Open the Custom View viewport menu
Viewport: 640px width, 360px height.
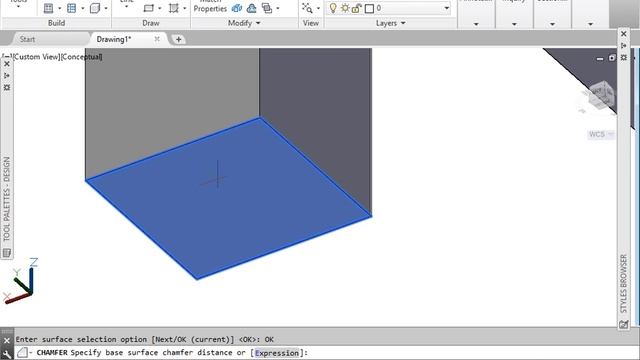(36, 57)
